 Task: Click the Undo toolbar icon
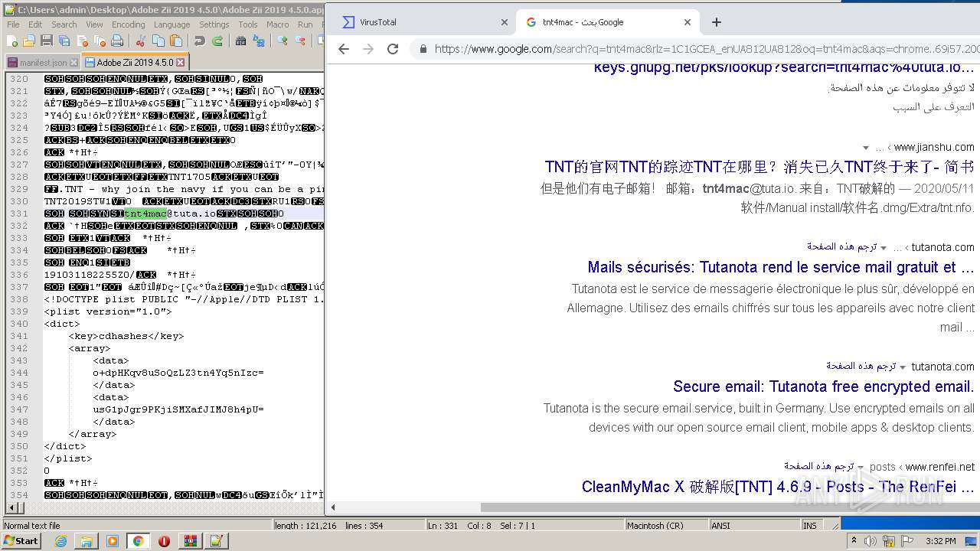tap(200, 41)
